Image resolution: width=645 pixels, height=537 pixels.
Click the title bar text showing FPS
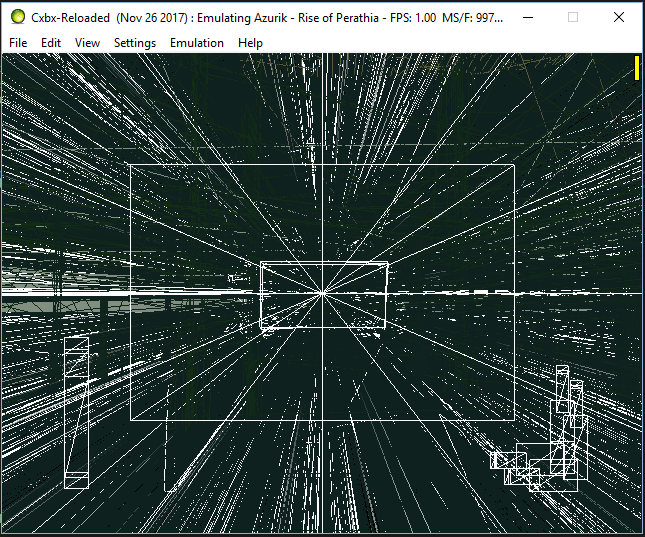[x=413, y=18]
